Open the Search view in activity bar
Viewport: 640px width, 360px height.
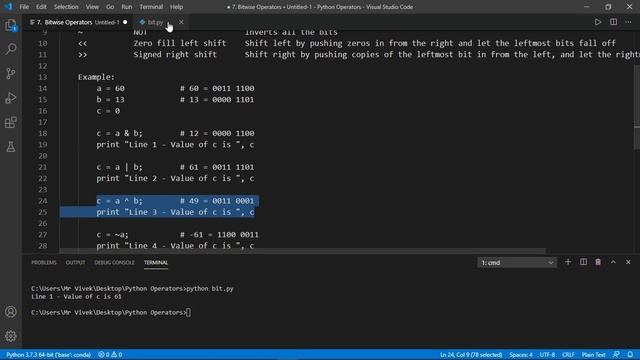(x=11, y=49)
